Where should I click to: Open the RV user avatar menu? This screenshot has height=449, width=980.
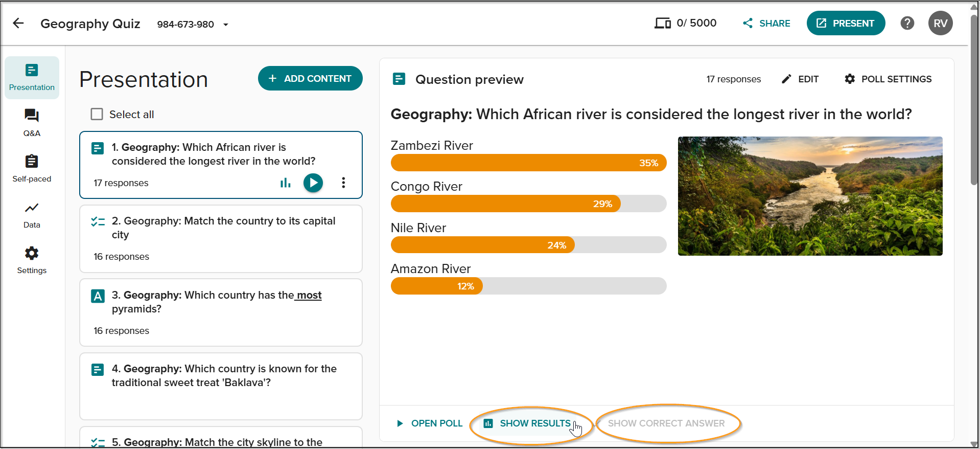940,24
